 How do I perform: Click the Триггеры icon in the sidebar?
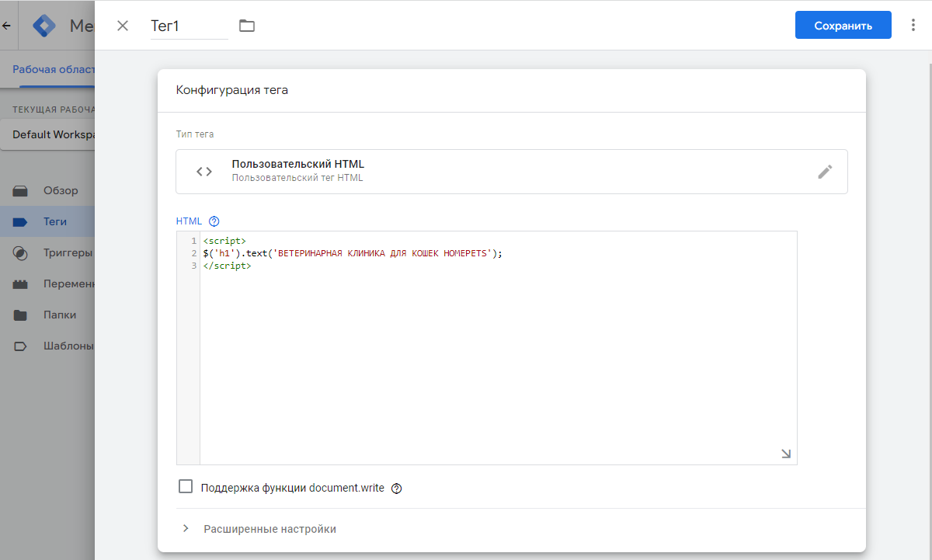[x=20, y=253]
